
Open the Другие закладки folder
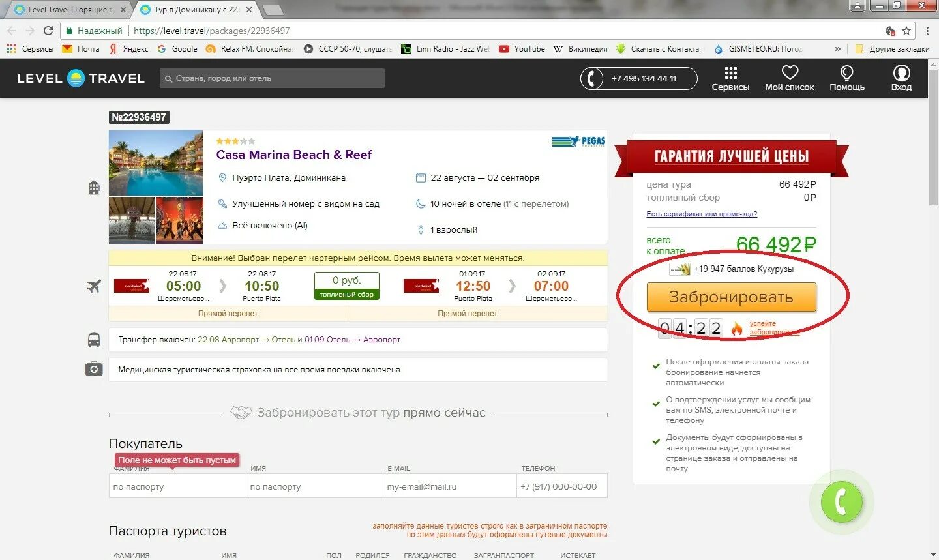[x=892, y=49]
